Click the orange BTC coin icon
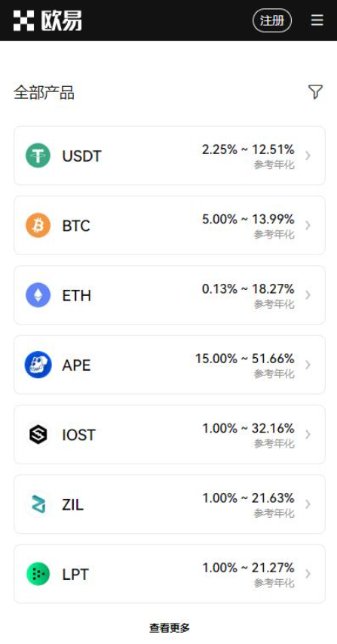Image resolution: width=337 pixels, height=644 pixels. point(38,225)
